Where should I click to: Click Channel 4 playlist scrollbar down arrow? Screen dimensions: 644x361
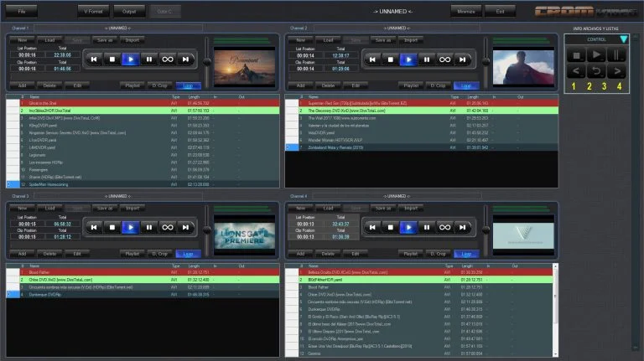pyautogui.click(x=556, y=354)
